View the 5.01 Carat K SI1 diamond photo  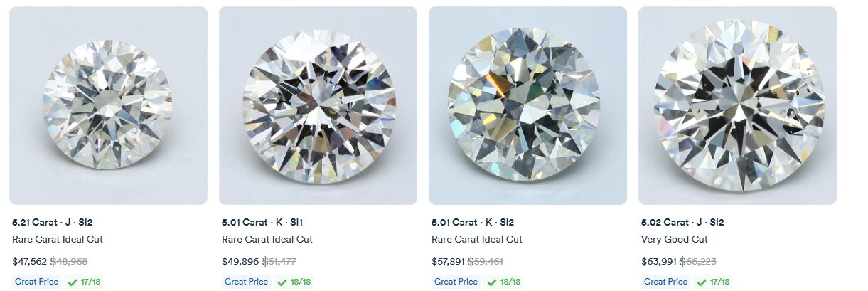(x=318, y=105)
